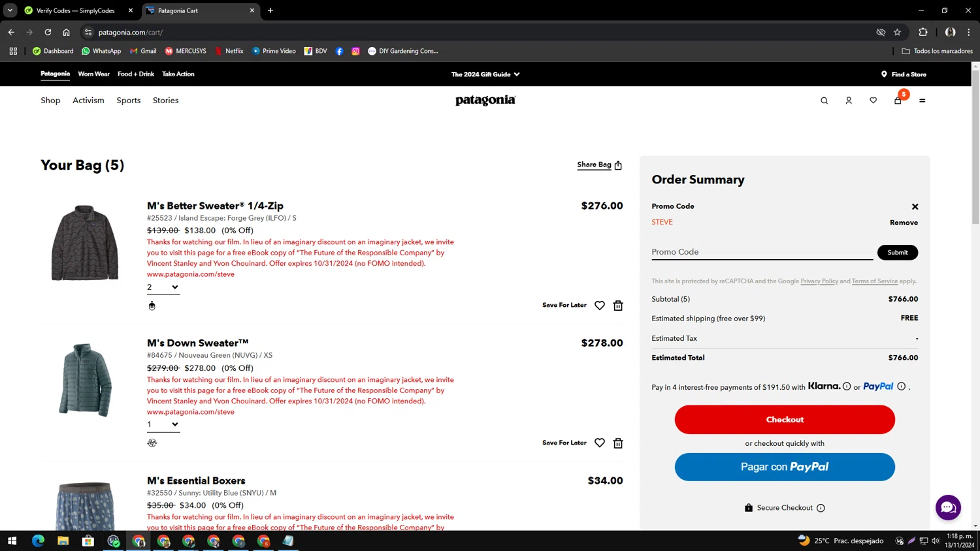The image size is (980, 551).
Task: Open the live chat bubble
Action: click(x=948, y=507)
